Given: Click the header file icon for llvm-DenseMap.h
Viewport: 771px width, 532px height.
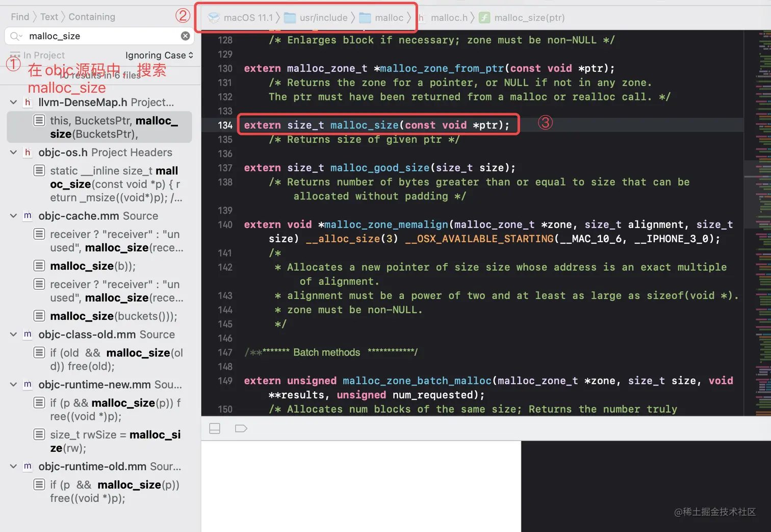Looking at the screenshot, I should click(x=28, y=103).
